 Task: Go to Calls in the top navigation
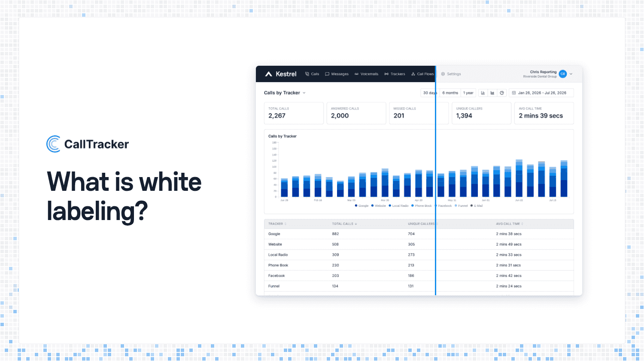tap(312, 74)
